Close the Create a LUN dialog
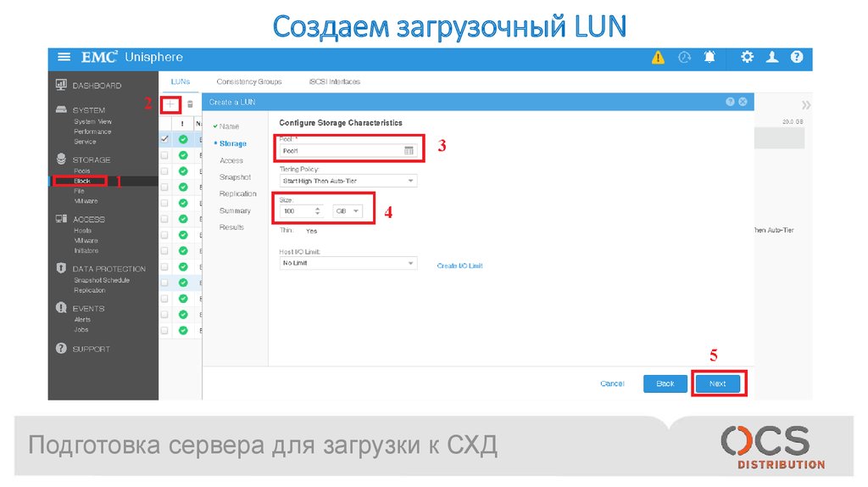This screenshot has width=868, height=487. [x=743, y=102]
